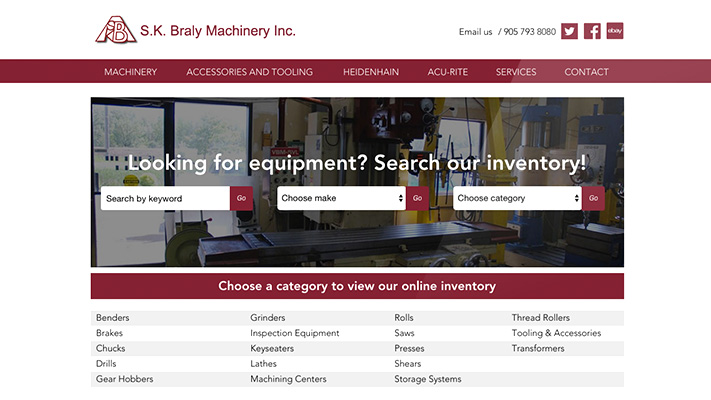Open the Saws category

coord(404,333)
